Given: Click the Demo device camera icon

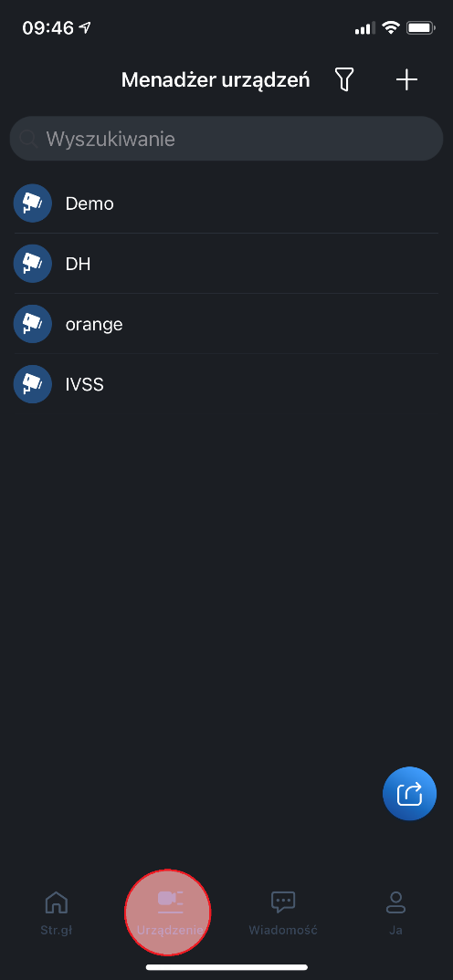Looking at the screenshot, I should point(33,203).
